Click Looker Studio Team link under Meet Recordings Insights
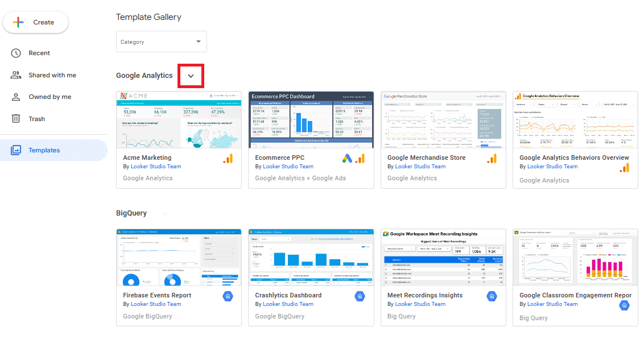Viewport: 644px width, 348px height. [x=420, y=304]
